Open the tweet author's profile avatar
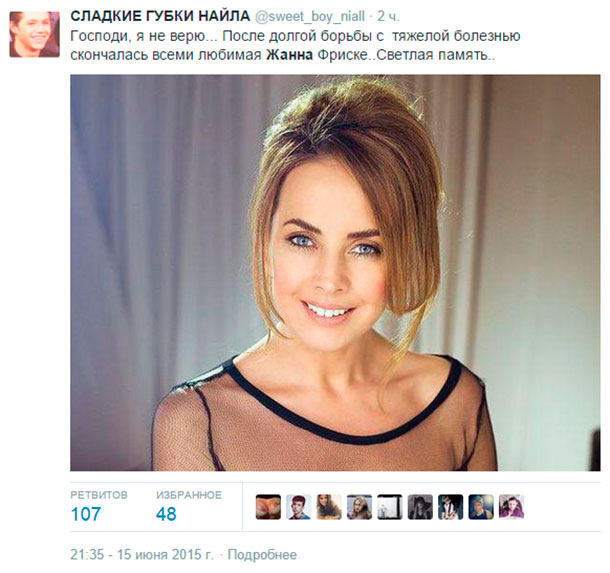The height and width of the screenshot is (573, 610). [35, 34]
